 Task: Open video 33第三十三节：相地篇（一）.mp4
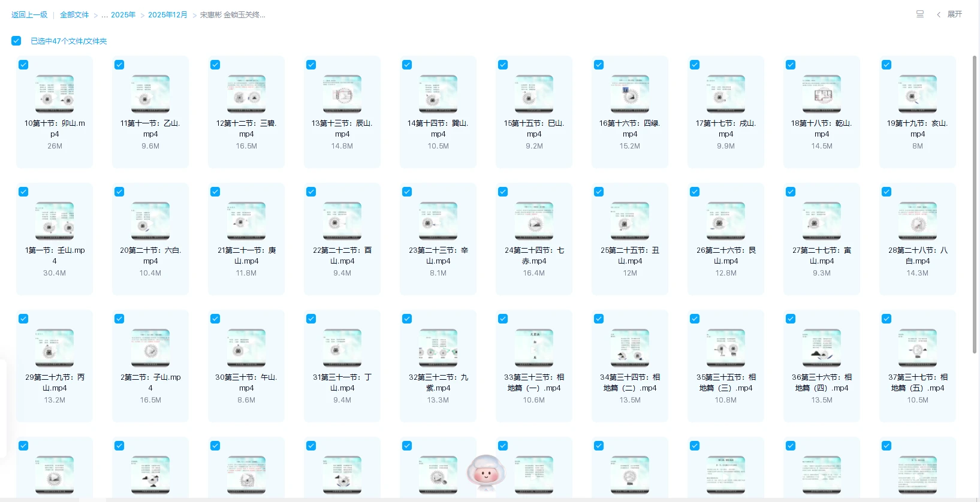[x=534, y=348]
